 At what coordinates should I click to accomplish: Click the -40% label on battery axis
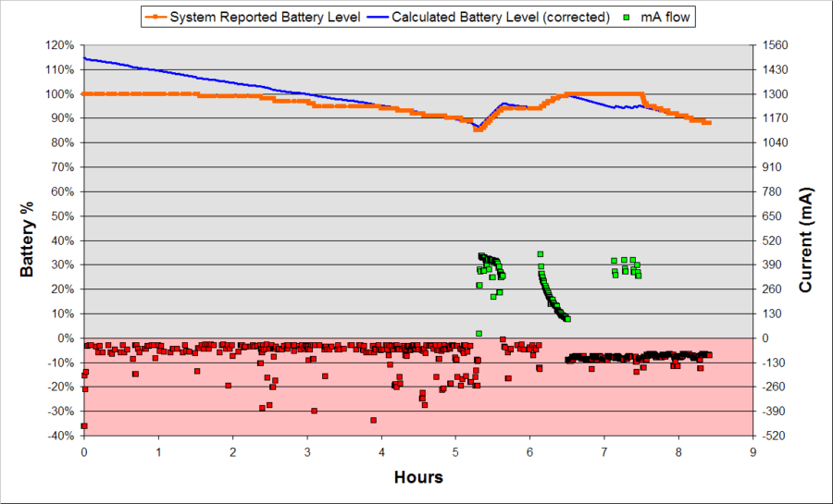pos(59,436)
